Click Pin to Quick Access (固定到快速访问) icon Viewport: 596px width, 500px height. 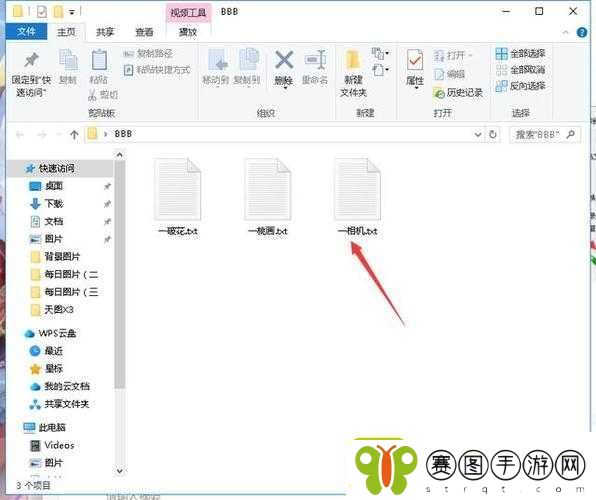pos(31,60)
